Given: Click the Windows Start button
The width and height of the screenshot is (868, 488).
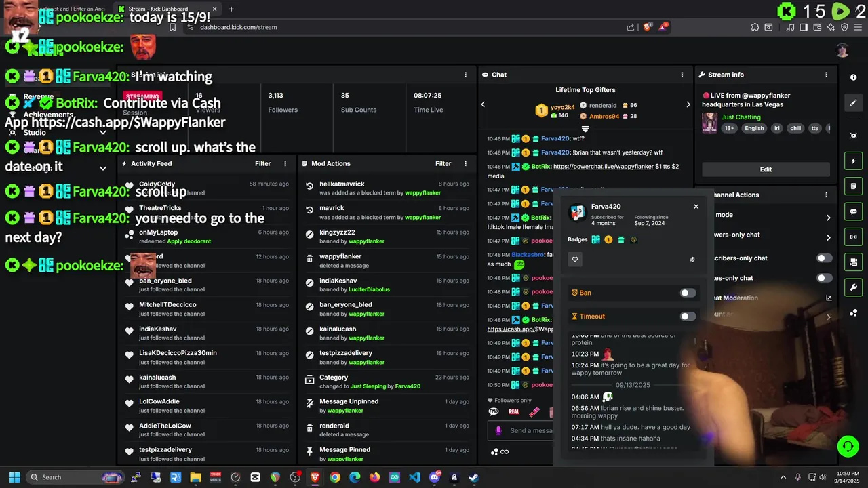Looking at the screenshot, I should pyautogui.click(x=14, y=477).
